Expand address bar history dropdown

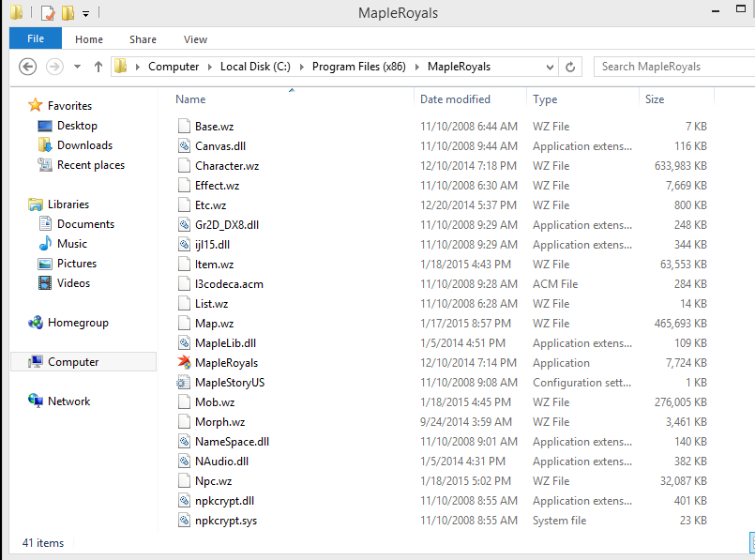pos(550,67)
